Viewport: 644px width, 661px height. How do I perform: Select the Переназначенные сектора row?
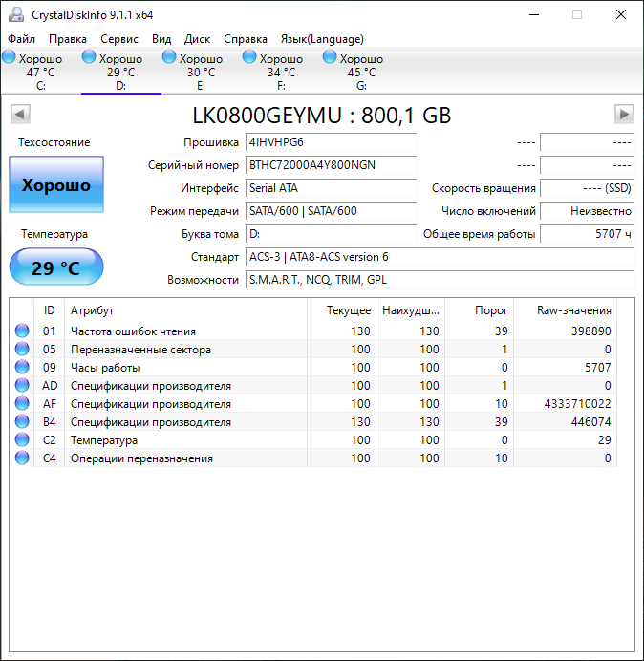[x=313, y=349]
